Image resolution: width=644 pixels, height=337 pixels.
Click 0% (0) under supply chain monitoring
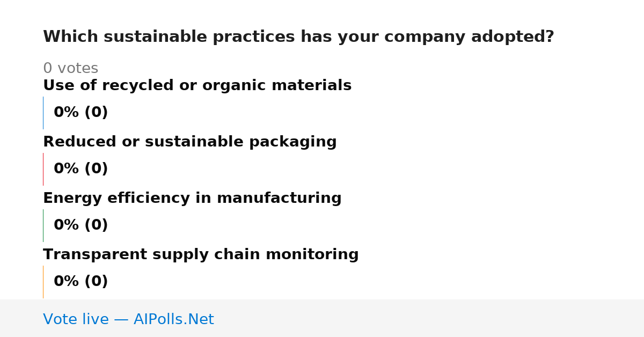click(x=80, y=282)
